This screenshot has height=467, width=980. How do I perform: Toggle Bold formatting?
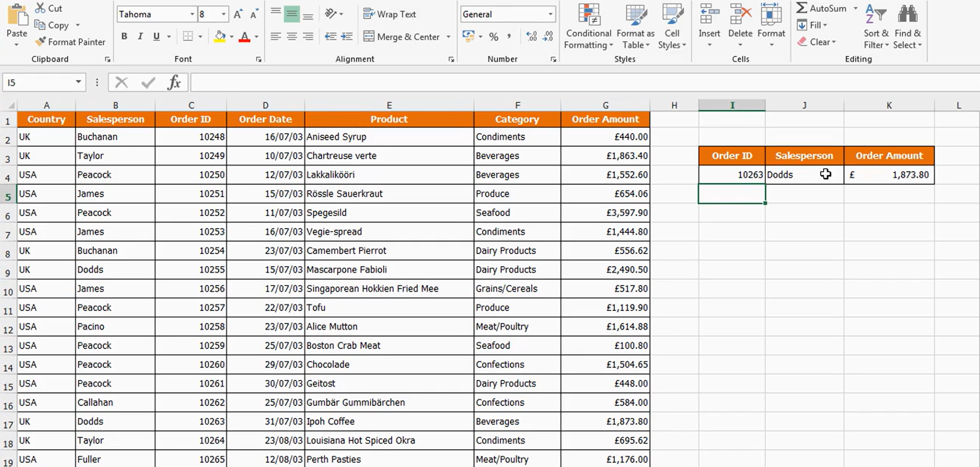pos(124,36)
